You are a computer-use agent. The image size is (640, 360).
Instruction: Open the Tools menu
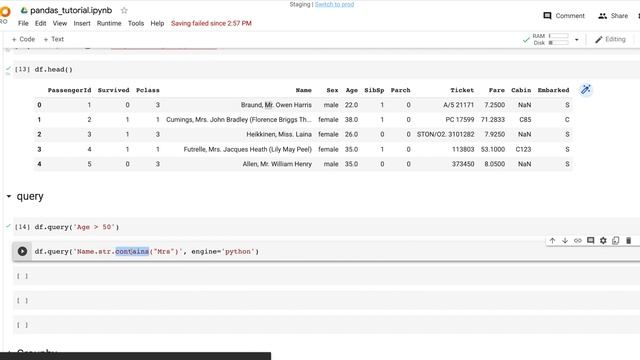(x=136, y=23)
